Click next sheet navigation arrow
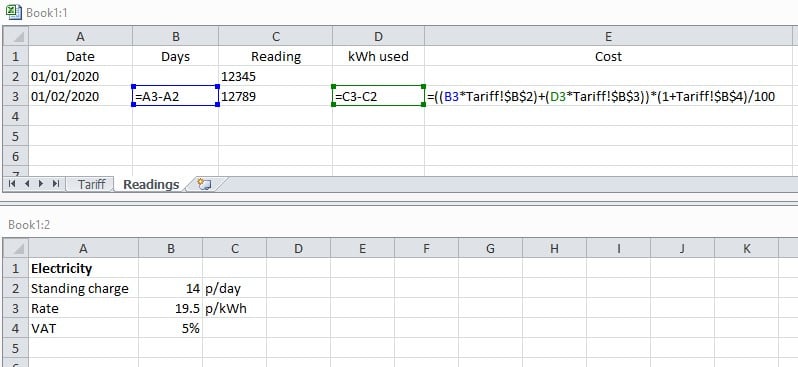The height and width of the screenshot is (367, 798). tap(41, 184)
